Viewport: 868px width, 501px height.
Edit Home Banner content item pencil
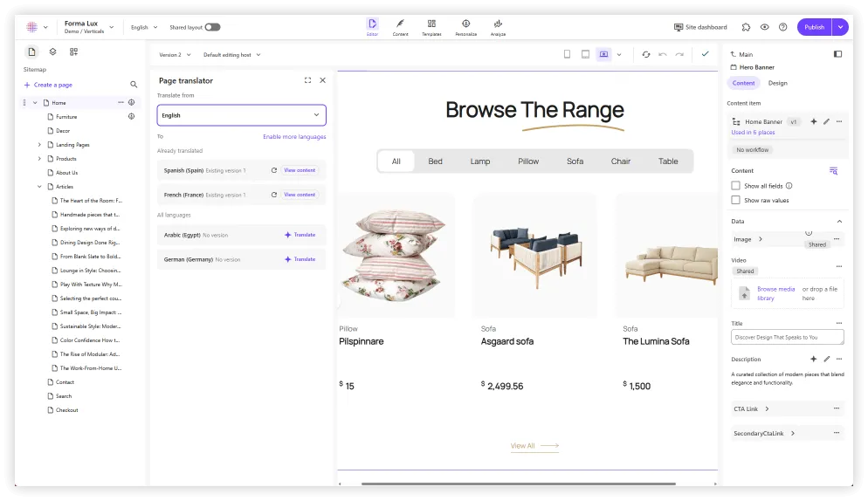click(826, 121)
